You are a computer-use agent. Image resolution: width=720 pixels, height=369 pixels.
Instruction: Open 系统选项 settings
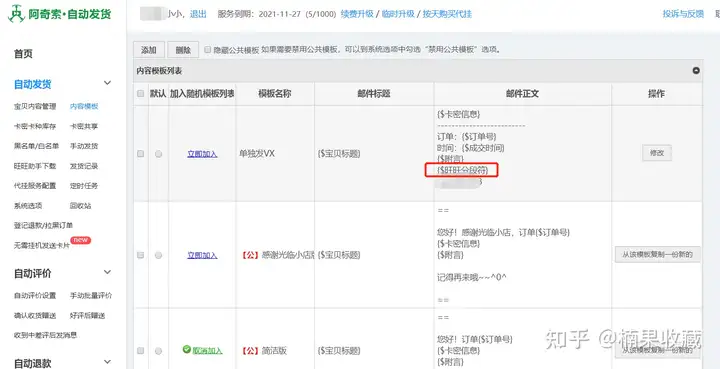[x=28, y=206]
